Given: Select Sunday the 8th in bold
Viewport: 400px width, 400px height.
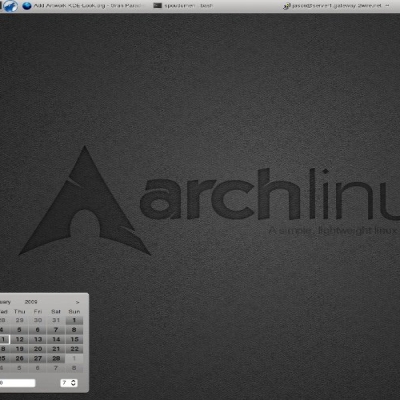Looking at the screenshot, I should tap(74, 330).
